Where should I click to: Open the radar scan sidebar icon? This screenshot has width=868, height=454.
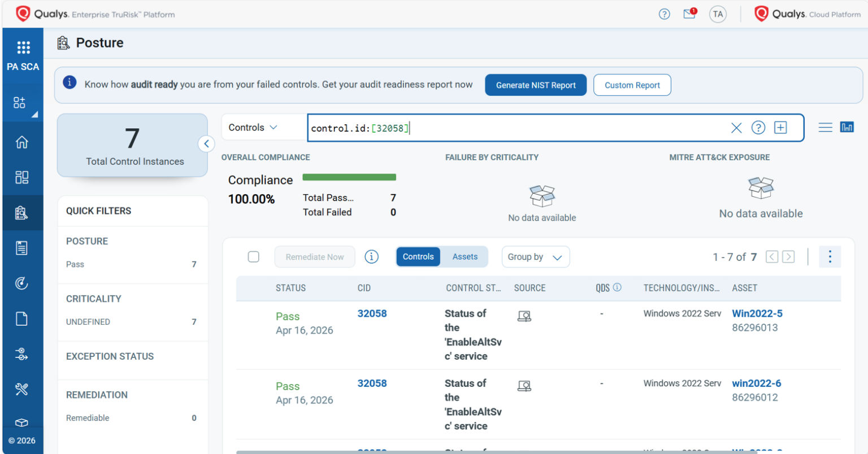21,283
